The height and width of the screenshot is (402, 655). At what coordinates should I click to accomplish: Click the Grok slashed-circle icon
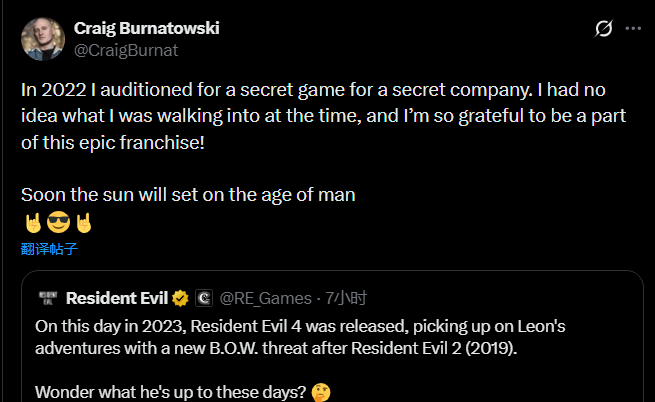tap(603, 29)
